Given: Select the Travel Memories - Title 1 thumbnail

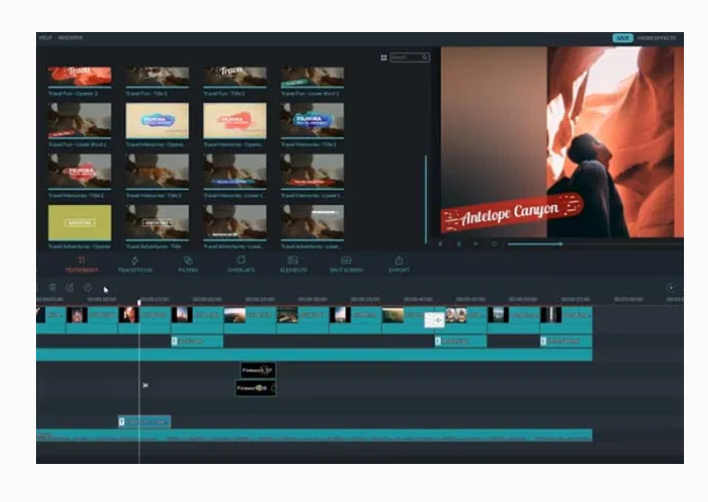Looking at the screenshot, I should [312, 120].
